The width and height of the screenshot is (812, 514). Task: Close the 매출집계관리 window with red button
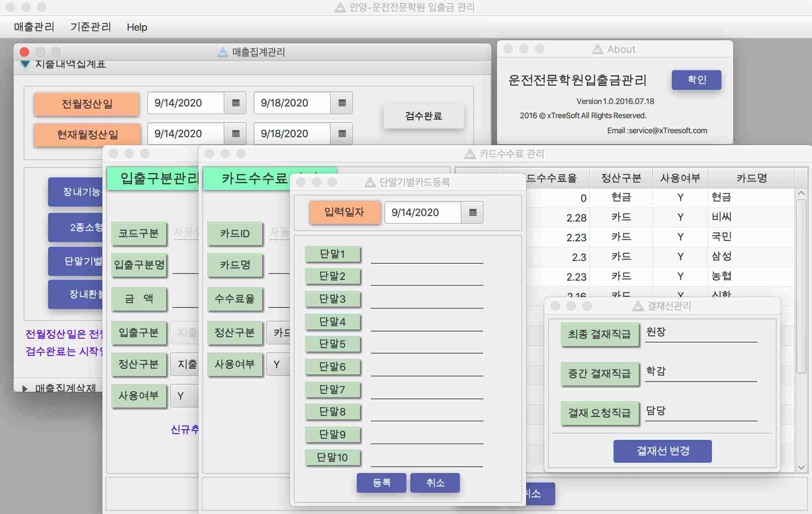(x=24, y=52)
